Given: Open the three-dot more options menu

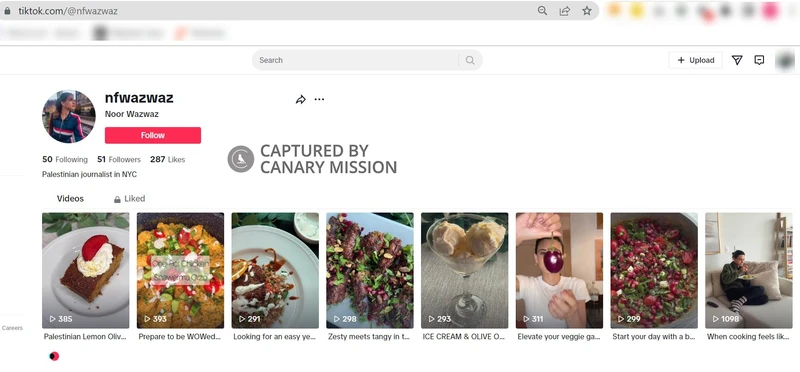Looking at the screenshot, I should click(319, 99).
